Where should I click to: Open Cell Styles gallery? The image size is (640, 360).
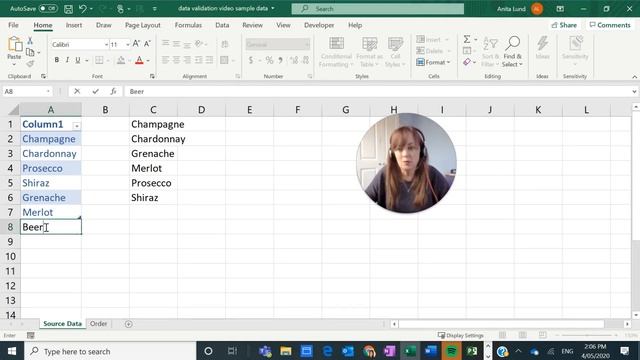point(395,52)
